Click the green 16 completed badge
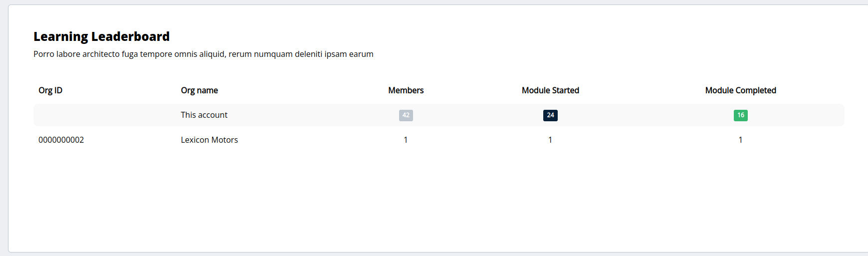 [740, 115]
